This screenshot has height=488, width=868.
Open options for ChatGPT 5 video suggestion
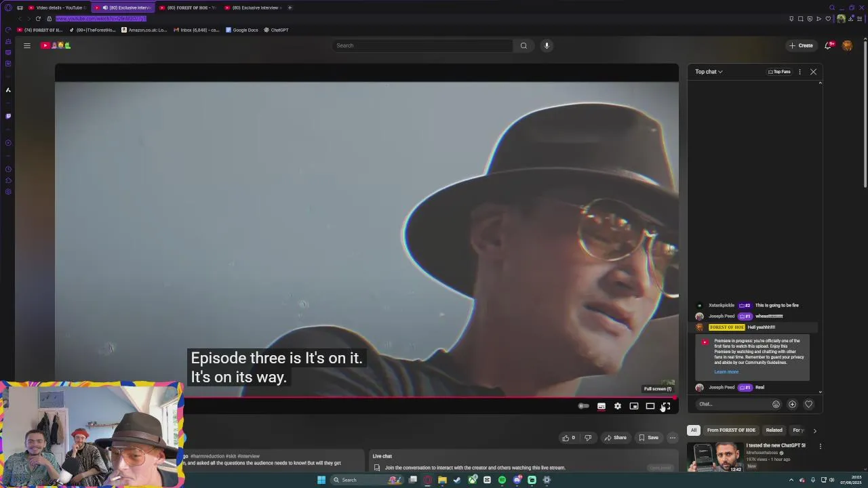tap(820, 447)
